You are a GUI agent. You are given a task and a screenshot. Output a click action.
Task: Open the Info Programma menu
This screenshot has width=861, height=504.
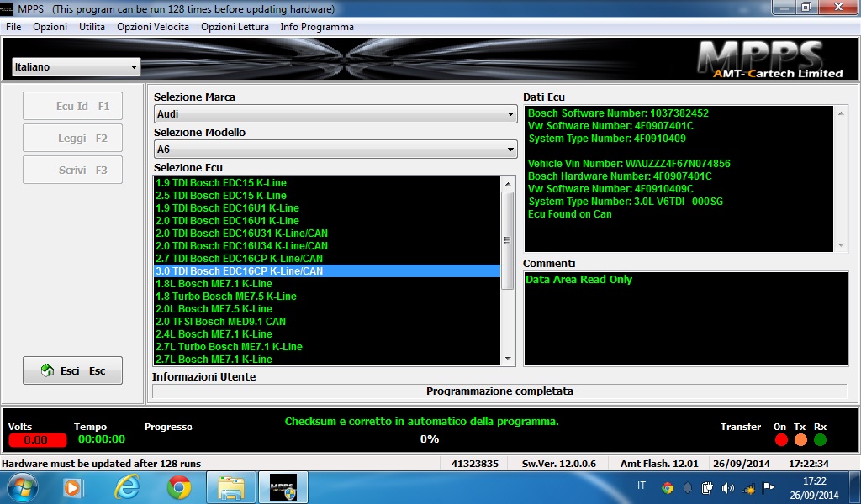317,27
